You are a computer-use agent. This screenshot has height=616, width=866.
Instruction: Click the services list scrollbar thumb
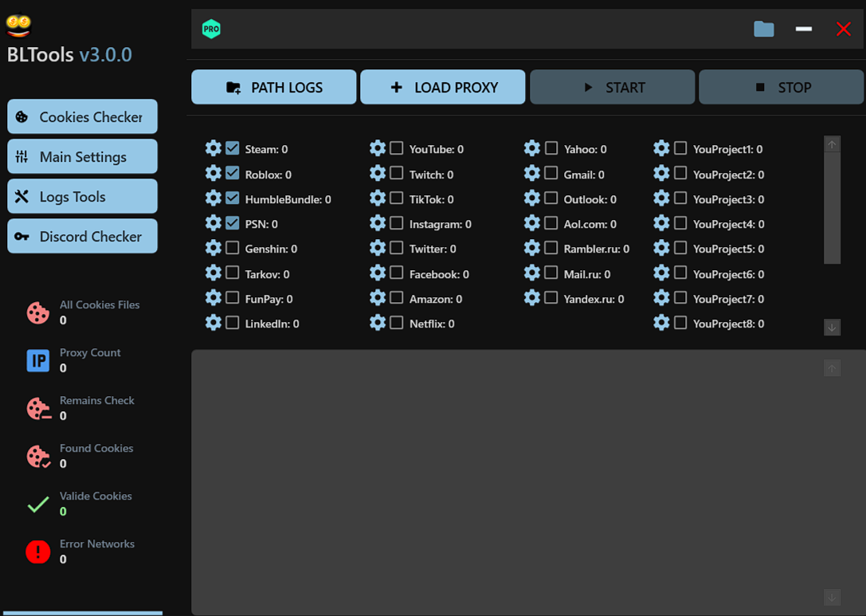[832, 207]
